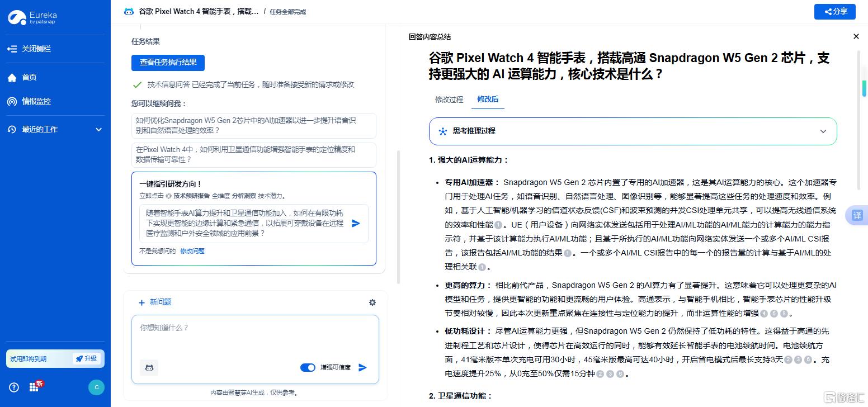Click the Eureka logo in sidebar

[x=32, y=17]
